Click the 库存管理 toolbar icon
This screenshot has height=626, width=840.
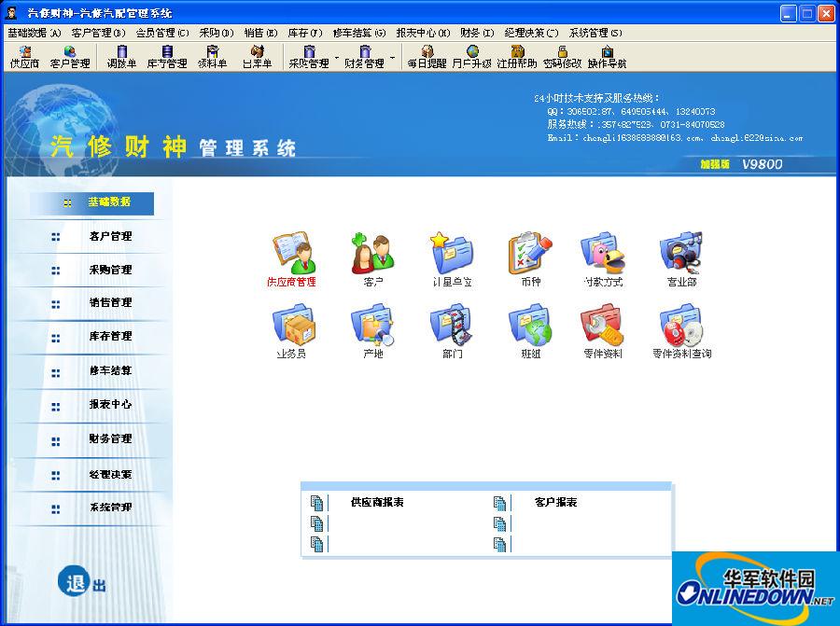167,57
